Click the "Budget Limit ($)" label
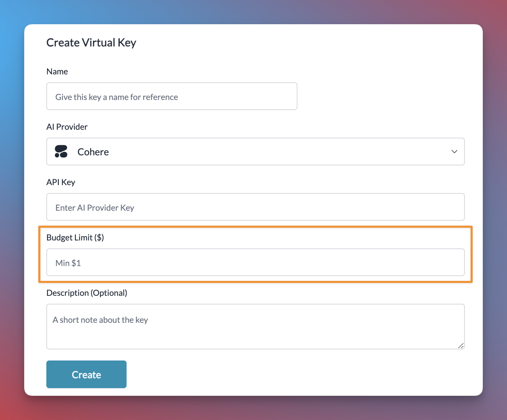This screenshot has height=420, width=507. pyautogui.click(x=75, y=238)
